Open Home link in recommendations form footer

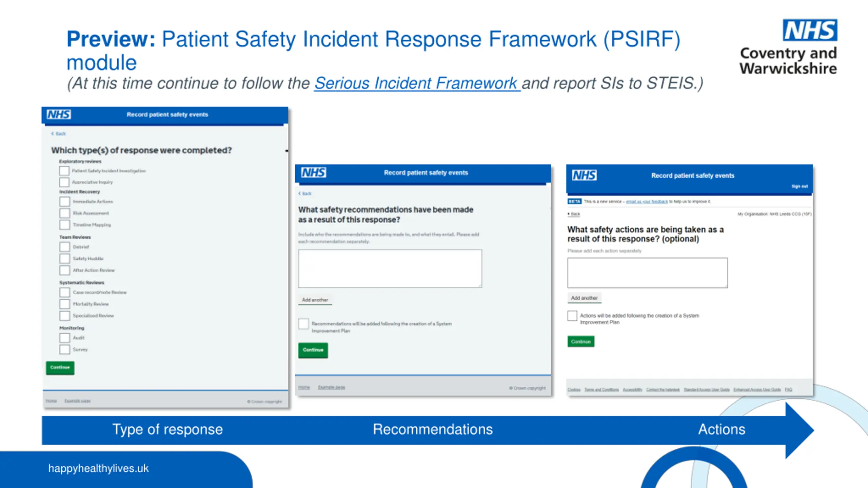(304, 387)
